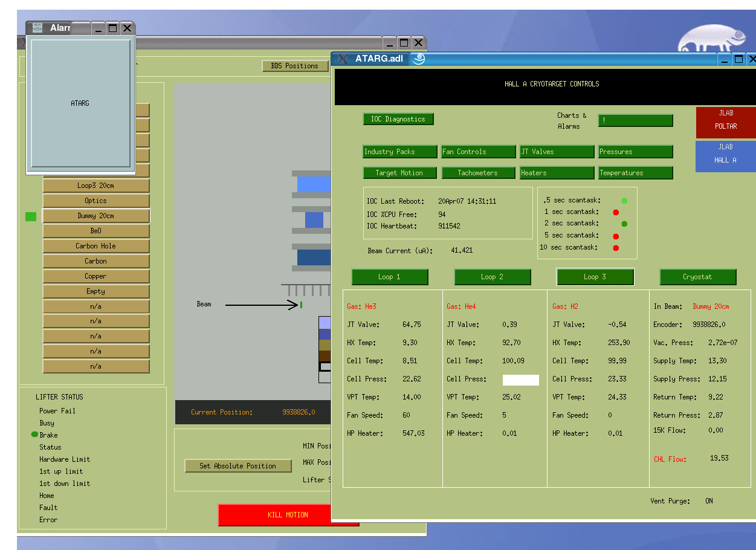Select the Cryostat button
This screenshot has width=756, height=550.
pos(698,277)
